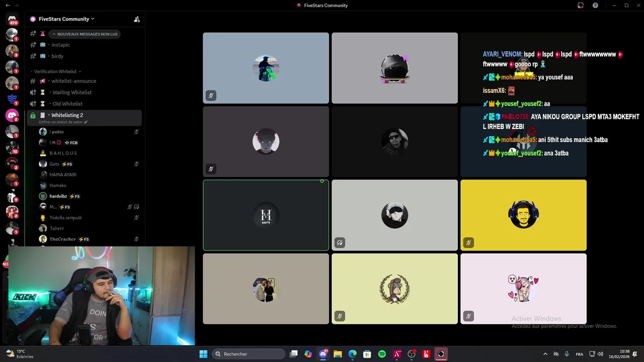Click muted icon on yellow headphones tile

click(468, 243)
